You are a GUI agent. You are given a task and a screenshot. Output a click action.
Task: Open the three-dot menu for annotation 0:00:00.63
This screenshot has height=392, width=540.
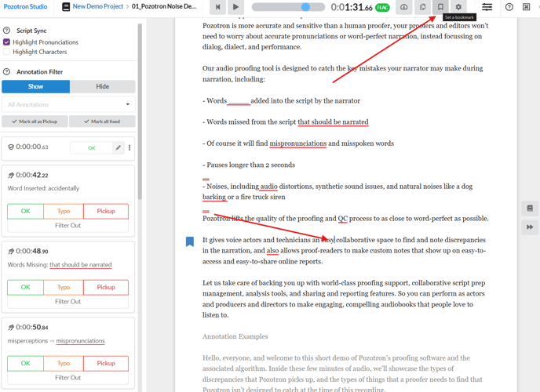pyautogui.click(x=130, y=147)
